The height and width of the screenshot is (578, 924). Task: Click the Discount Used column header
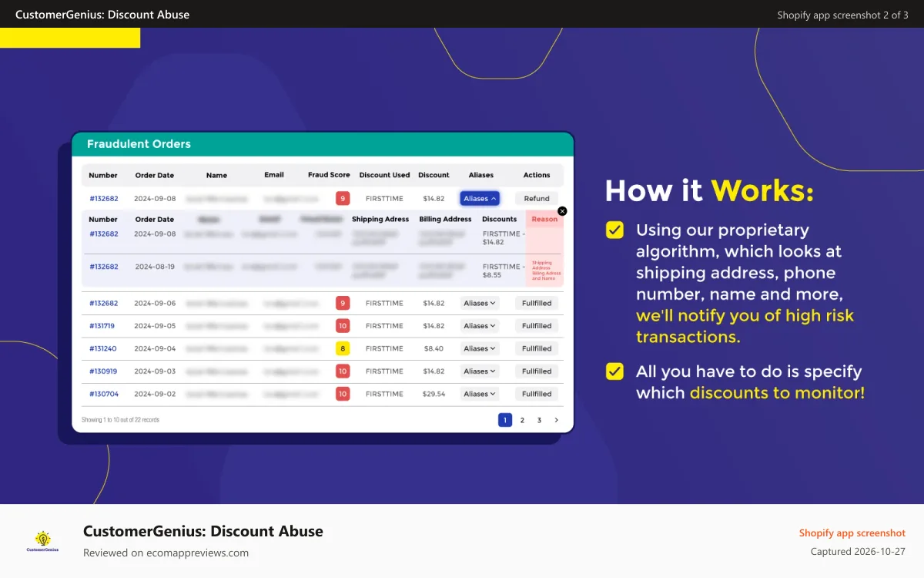pos(385,175)
